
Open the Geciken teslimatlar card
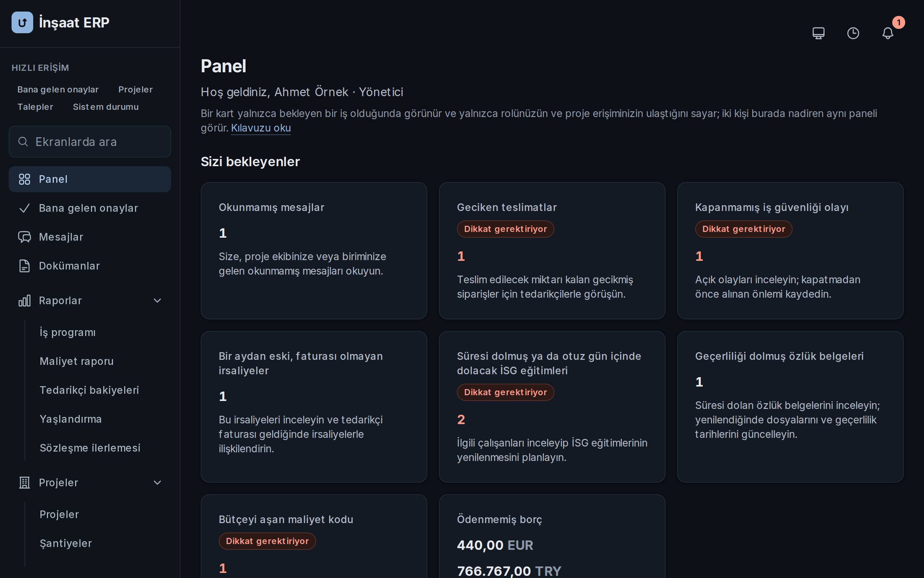552,250
